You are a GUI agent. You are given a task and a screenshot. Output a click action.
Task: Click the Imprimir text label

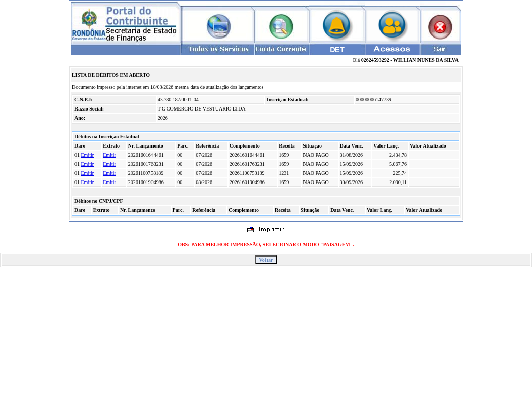pyautogui.click(x=271, y=229)
